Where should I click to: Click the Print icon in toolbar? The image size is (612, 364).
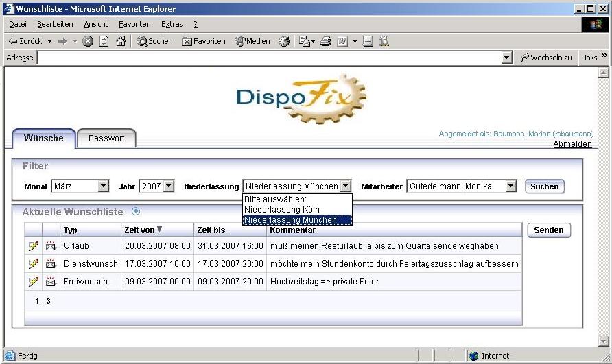(x=325, y=41)
